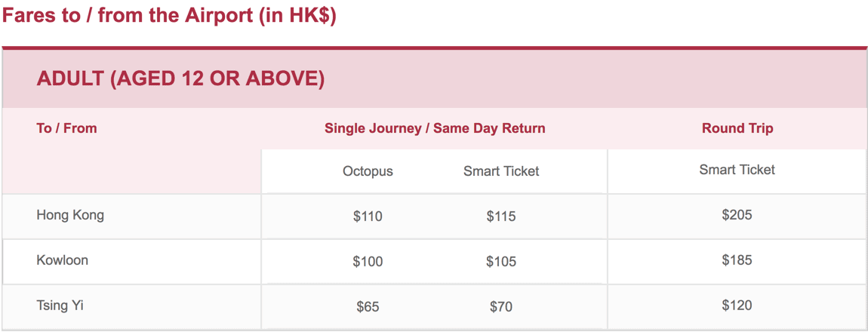Select the $120 Tsing Yi round trip fare
The width and height of the screenshot is (868, 335).
coord(737,305)
